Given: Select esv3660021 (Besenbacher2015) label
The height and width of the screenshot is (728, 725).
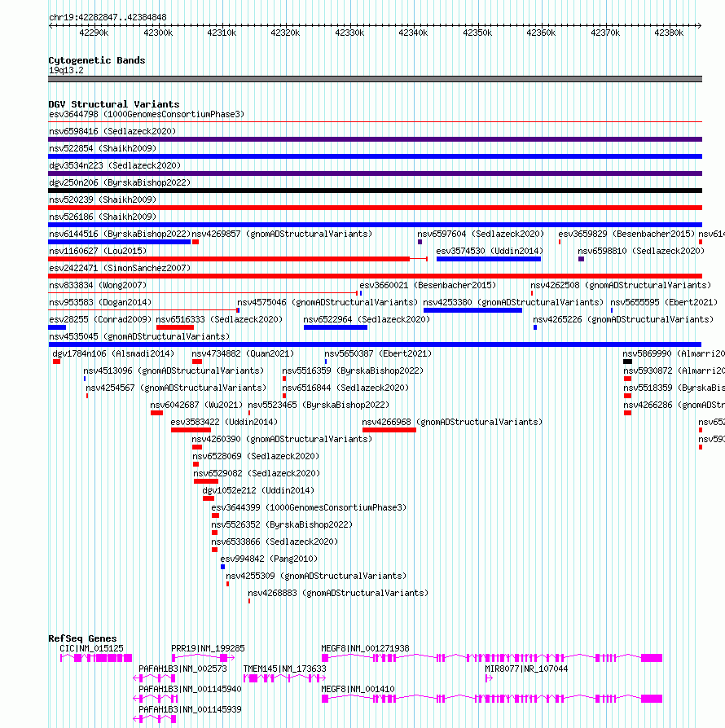Looking at the screenshot, I should pos(428,286).
